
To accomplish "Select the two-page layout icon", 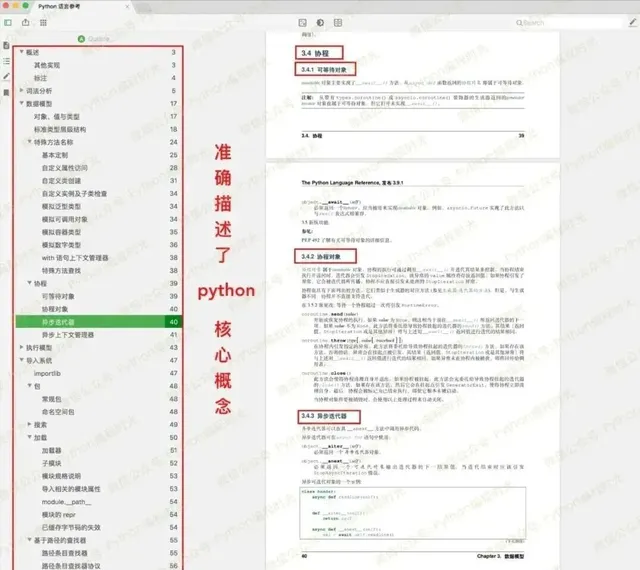I will click(x=338, y=23).
